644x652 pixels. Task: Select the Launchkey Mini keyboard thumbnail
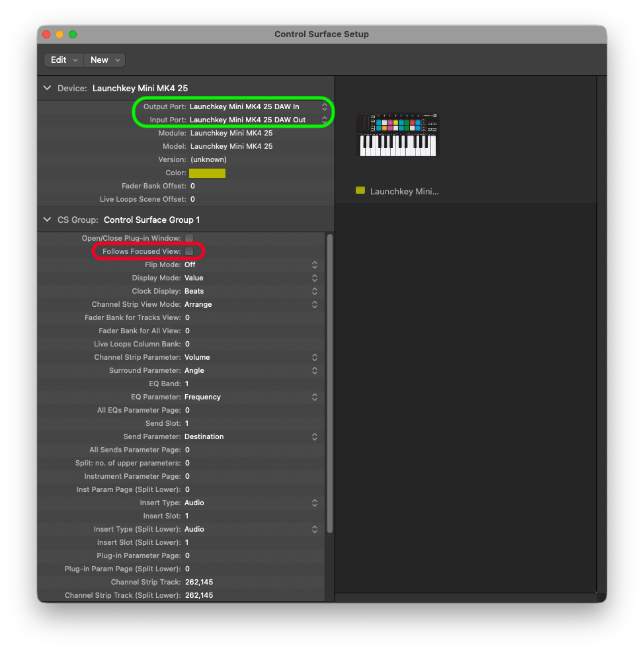398,135
